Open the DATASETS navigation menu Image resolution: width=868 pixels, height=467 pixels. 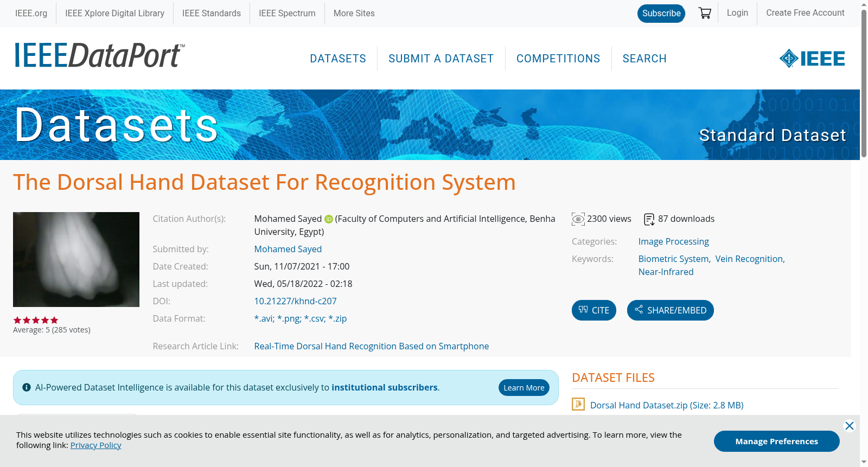click(338, 59)
